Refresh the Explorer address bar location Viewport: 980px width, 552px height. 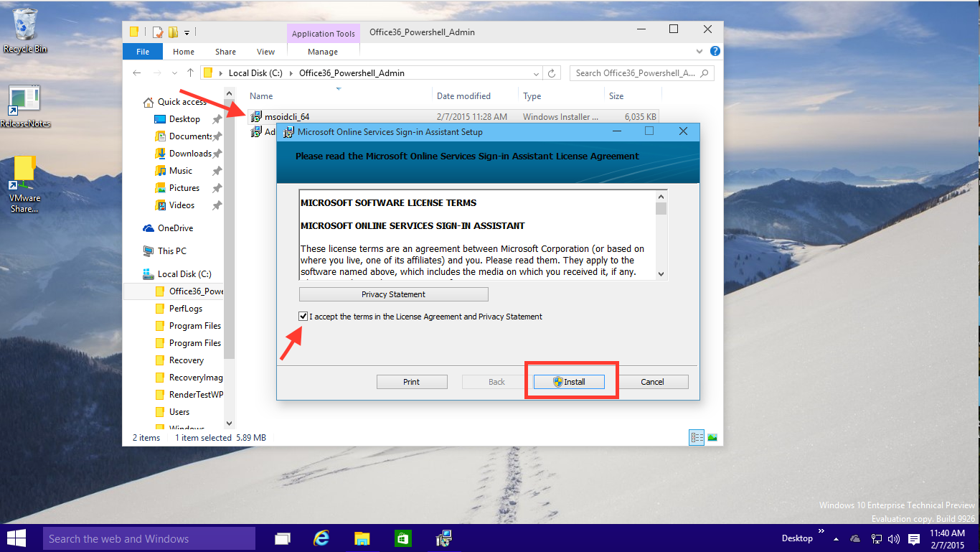click(x=552, y=73)
